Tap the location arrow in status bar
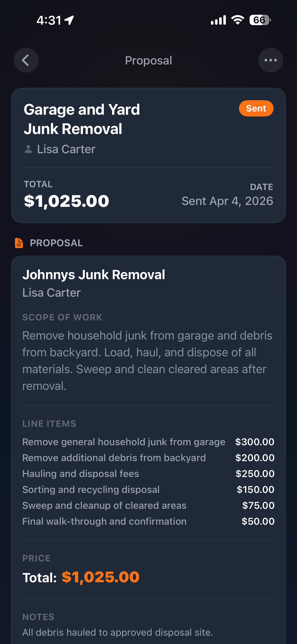297x644 pixels. coord(69,20)
